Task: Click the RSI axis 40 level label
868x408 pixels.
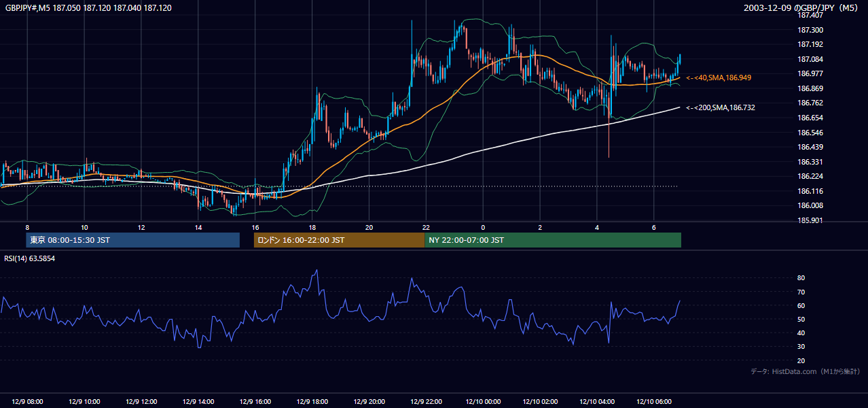Action: click(x=801, y=333)
